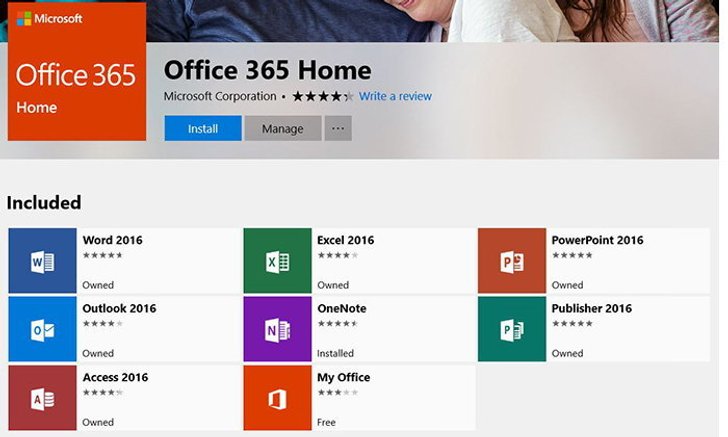Screen dimensions: 728x437
Task: Click the Free label under My Office
Action: (x=326, y=422)
